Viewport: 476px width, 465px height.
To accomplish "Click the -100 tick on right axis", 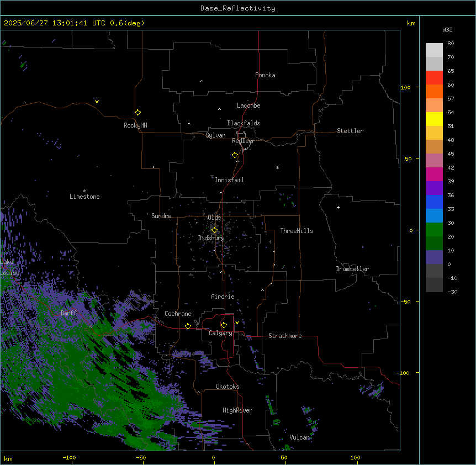I will [x=404, y=373].
